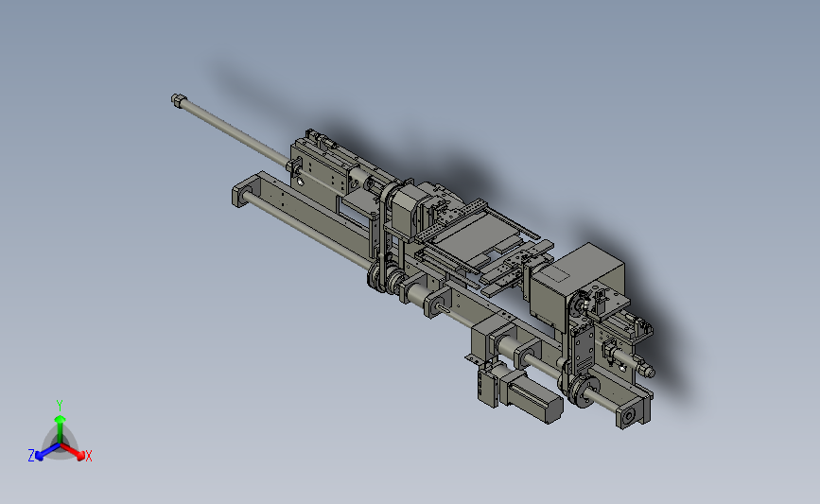Click the red X axis of the orientation triad
The height and width of the screenshot is (504, 820).
(72, 452)
